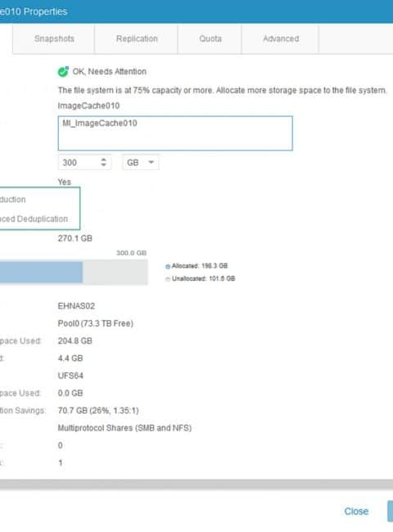The height and width of the screenshot is (532, 393).
Task: Click the horizontal scrollbar at dialog bottom
Action: click(x=196, y=485)
